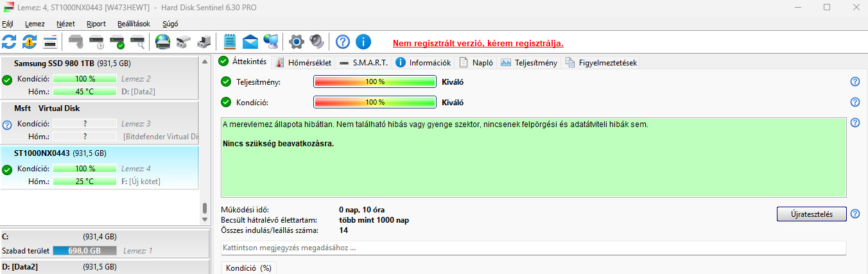Click the Újratesztelés button
Screen dimensions: 868x274
click(812, 214)
